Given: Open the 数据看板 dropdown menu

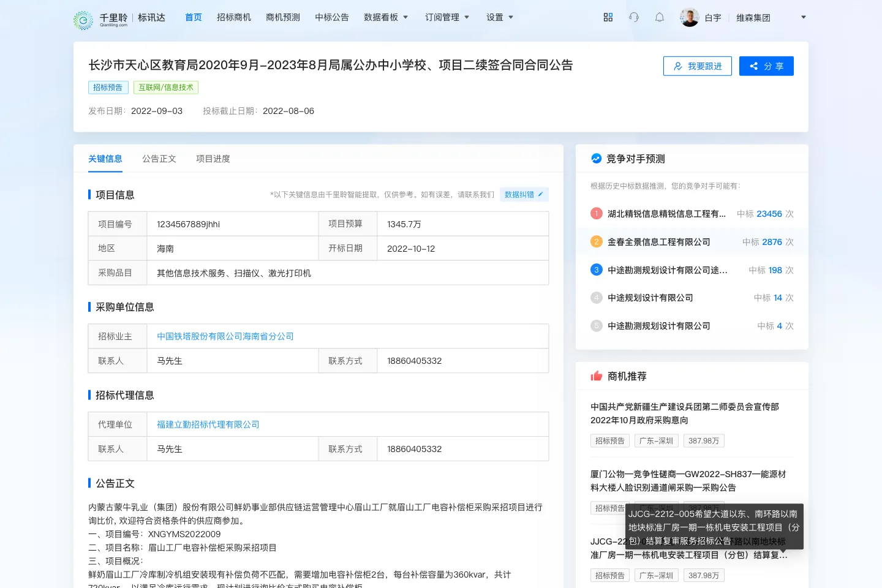Looking at the screenshot, I should [386, 17].
